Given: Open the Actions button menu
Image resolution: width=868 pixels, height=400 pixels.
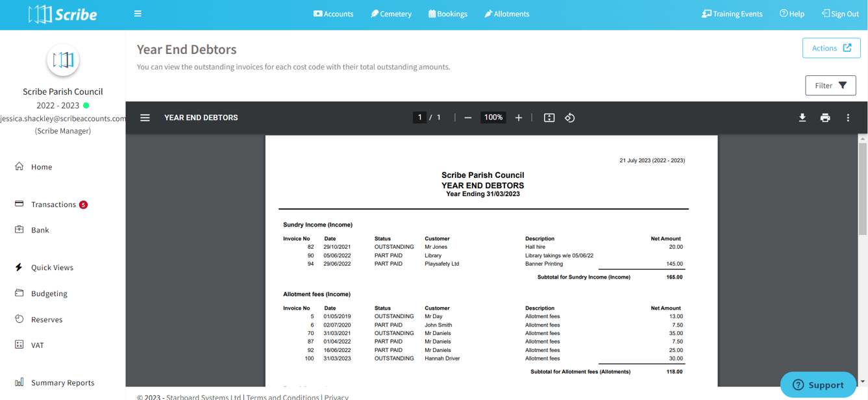Looking at the screenshot, I should [x=831, y=48].
